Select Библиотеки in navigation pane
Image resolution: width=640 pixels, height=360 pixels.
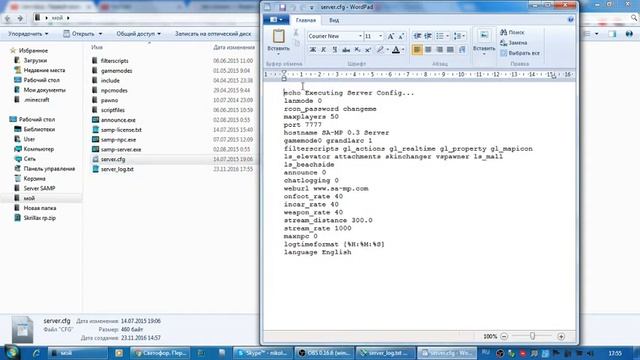pyautogui.click(x=39, y=129)
